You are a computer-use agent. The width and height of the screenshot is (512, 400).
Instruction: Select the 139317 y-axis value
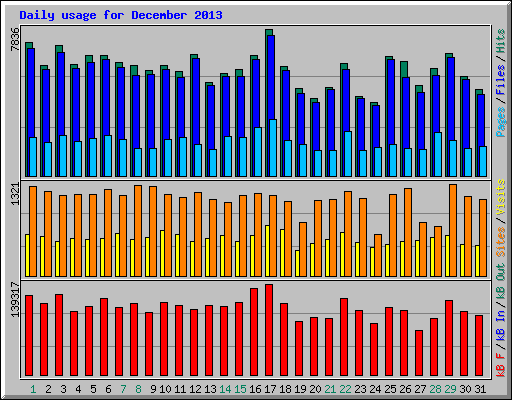15,299
